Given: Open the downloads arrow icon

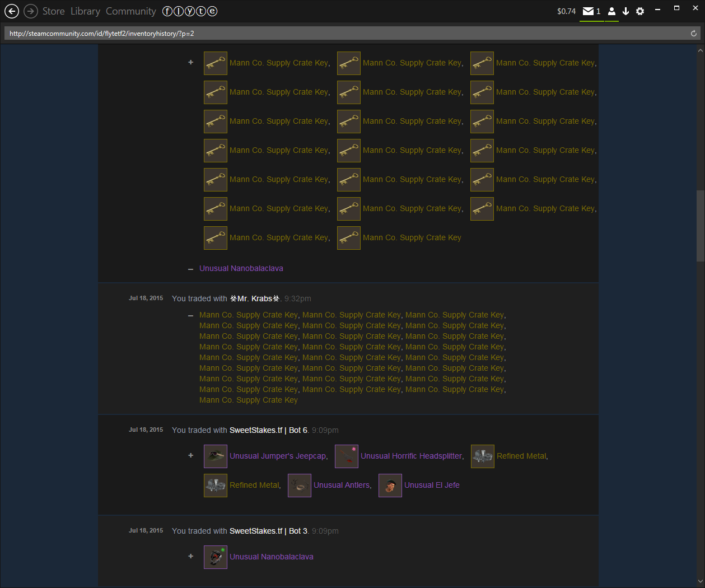Looking at the screenshot, I should (625, 11).
